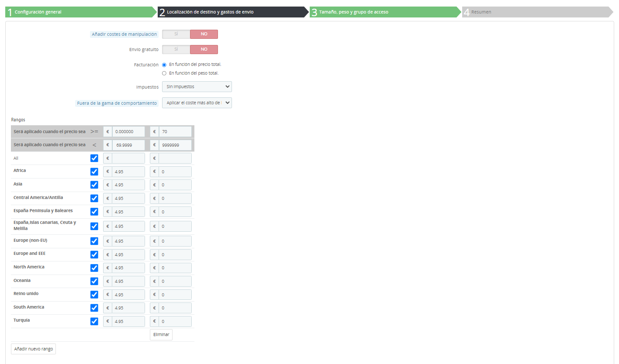Edit the < upper bound field 69.9999

coord(128,145)
